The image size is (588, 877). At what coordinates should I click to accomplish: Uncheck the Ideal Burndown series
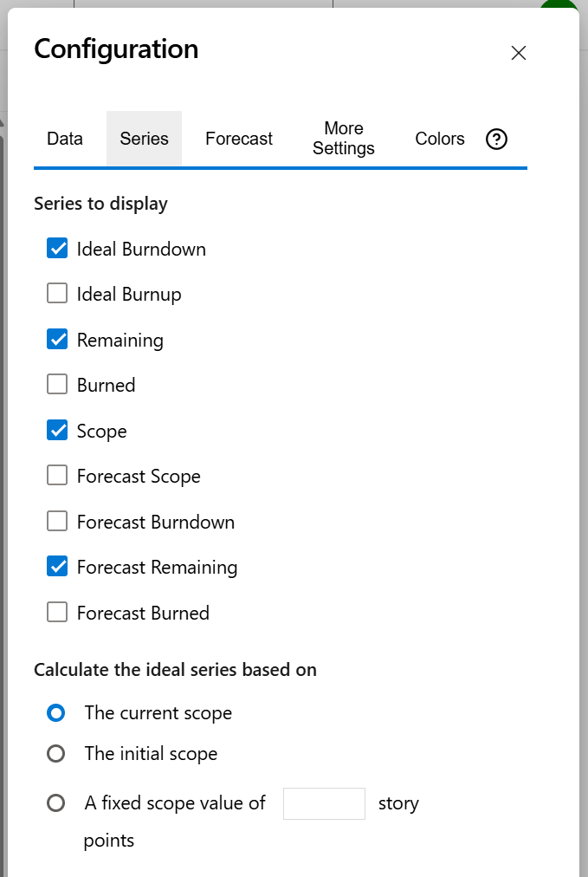pyautogui.click(x=57, y=248)
